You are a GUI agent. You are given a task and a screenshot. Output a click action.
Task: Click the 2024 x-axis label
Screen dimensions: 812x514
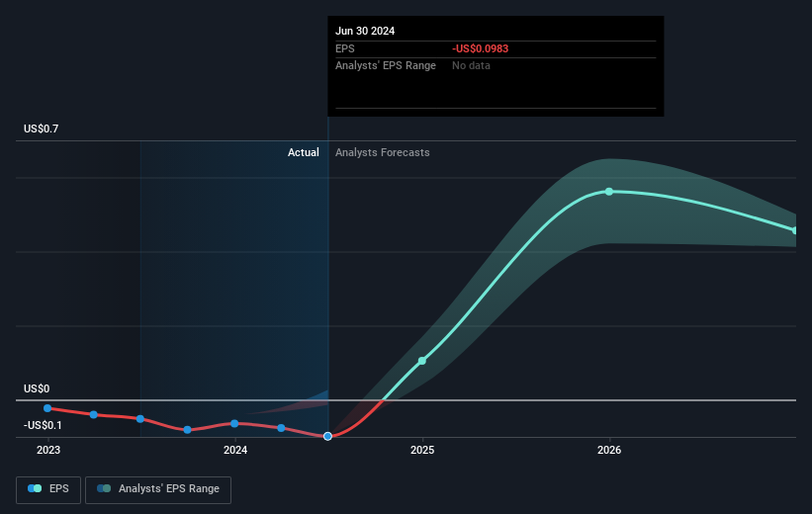click(x=235, y=450)
